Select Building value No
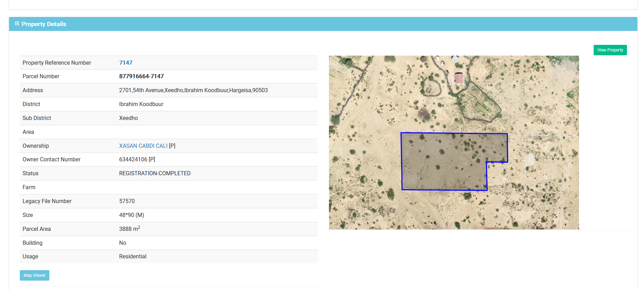This screenshot has height=290, width=644. pyautogui.click(x=123, y=243)
